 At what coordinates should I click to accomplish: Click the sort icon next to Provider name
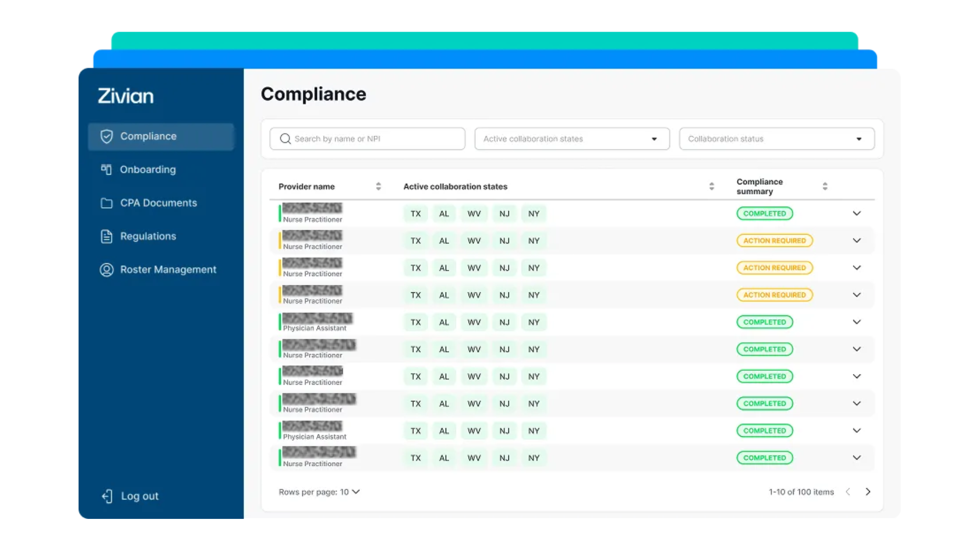[x=378, y=186]
